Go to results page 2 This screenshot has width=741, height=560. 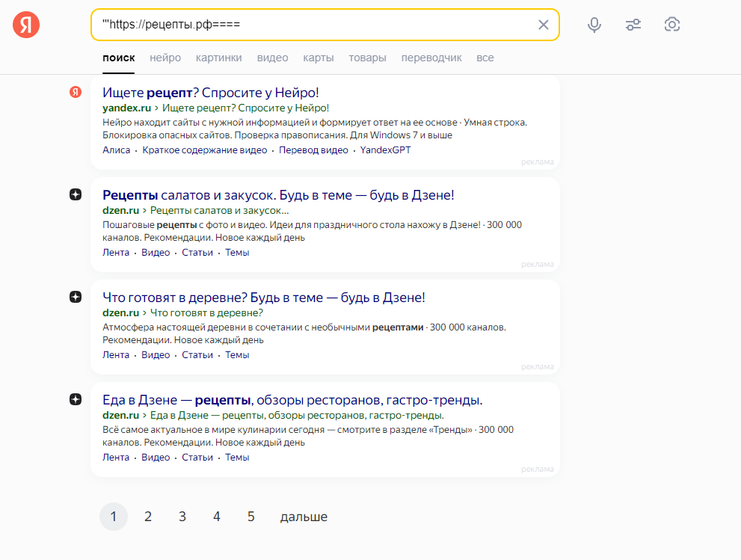[x=148, y=517]
